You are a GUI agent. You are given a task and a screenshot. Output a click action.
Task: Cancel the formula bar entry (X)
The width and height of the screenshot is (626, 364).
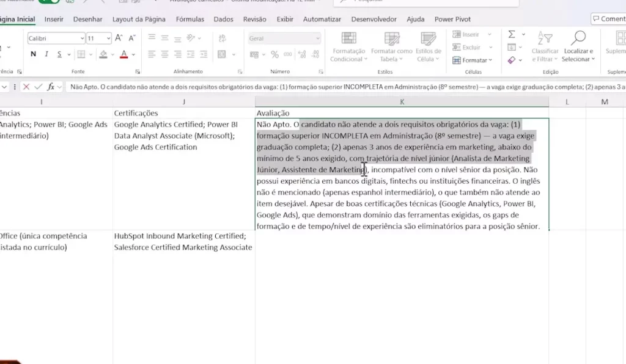(26, 87)
